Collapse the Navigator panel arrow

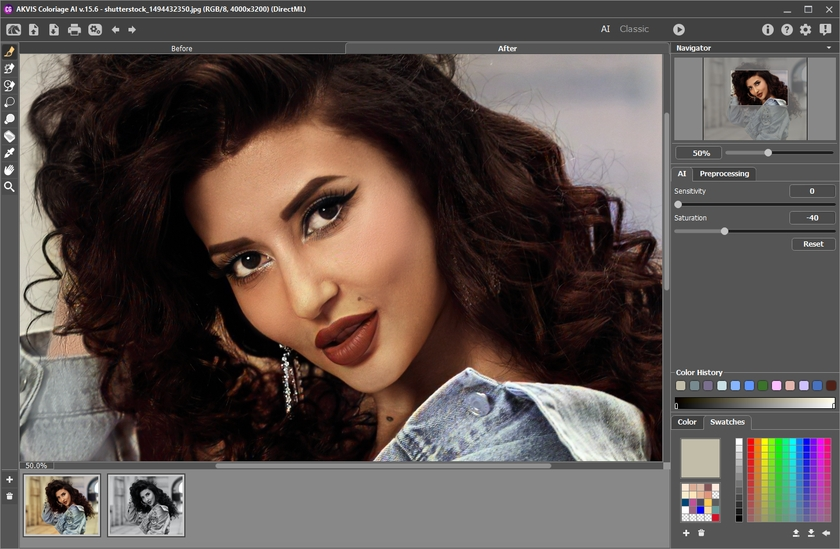(x=828, y=48)
